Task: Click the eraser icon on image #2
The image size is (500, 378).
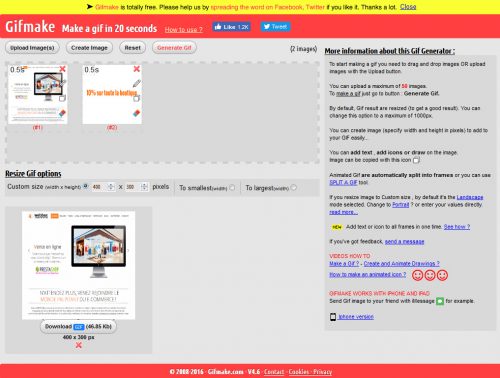Action: (137, 113)
